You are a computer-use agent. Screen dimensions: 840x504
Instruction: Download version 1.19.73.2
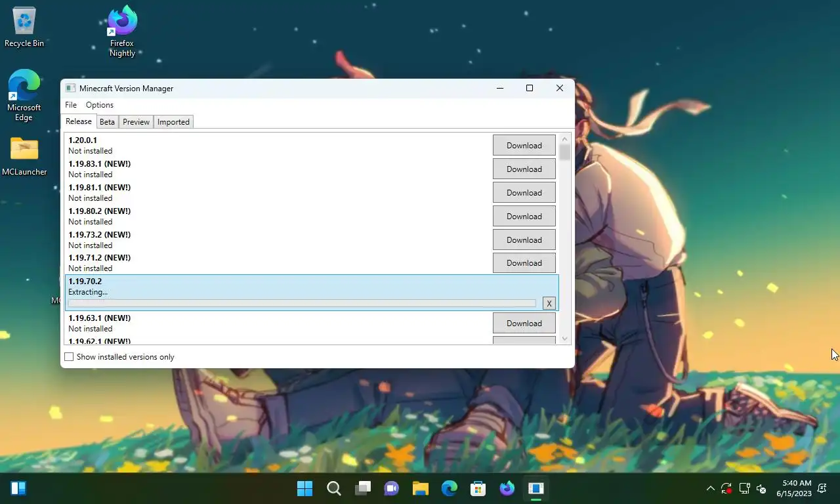(524, 240)
